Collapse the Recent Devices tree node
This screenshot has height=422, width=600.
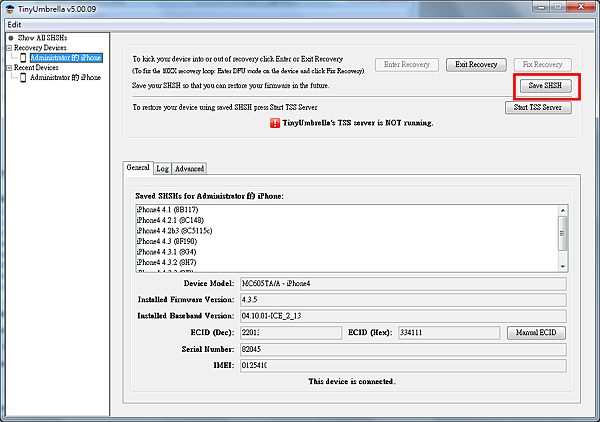(9, 68)
